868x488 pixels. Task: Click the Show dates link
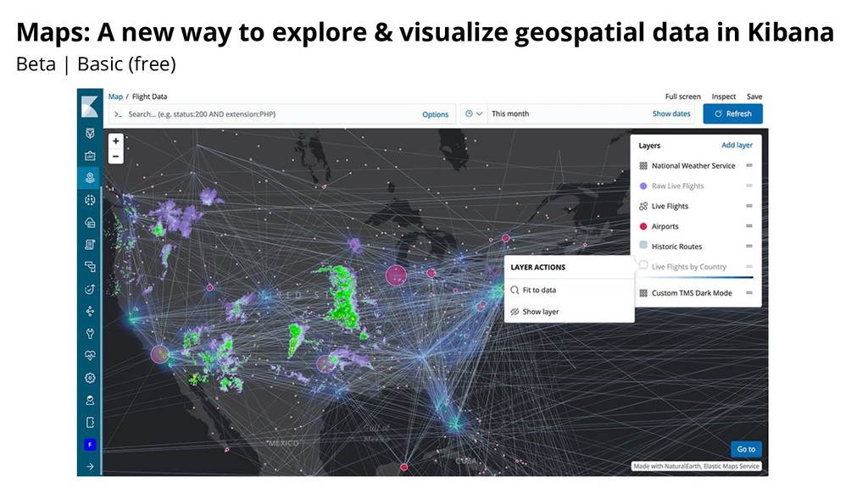click(671, 114)
